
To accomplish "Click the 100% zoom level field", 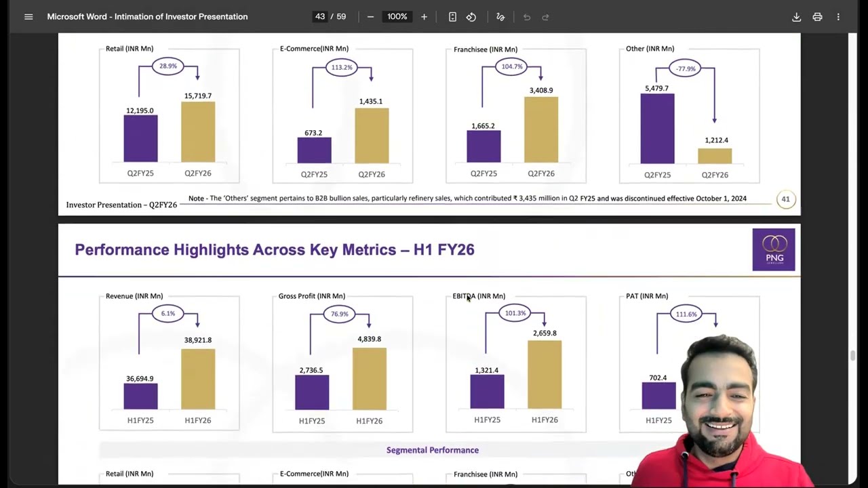I will [x=397, y=17].
